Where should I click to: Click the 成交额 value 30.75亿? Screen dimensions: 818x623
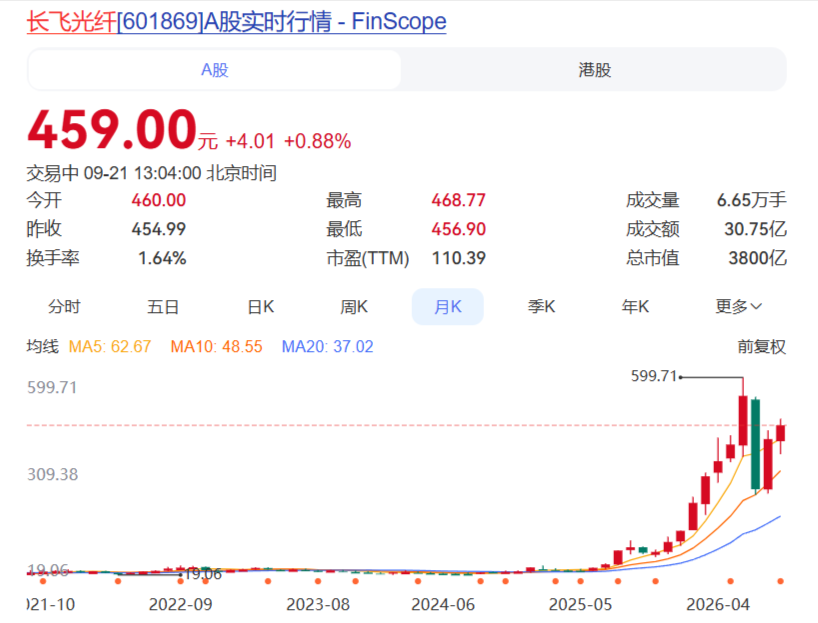coord(755,229)
